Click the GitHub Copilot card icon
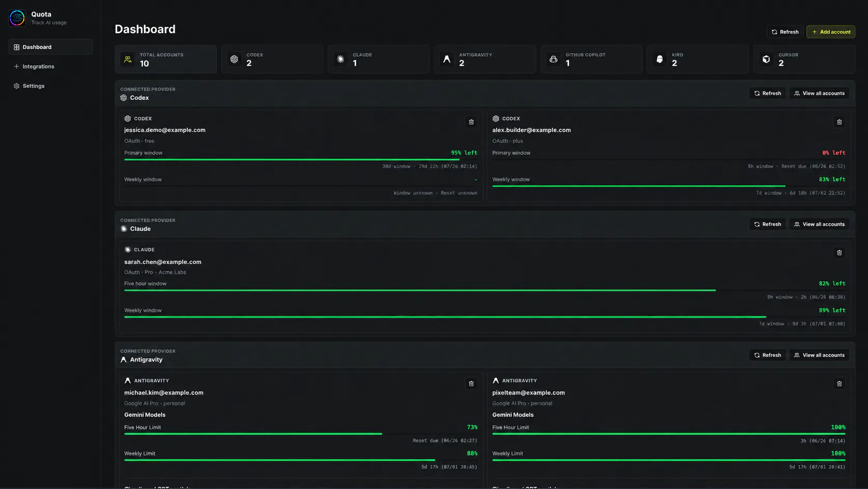Image resolution: width=868 pixels, height=489 pixels. click(553, 59)
